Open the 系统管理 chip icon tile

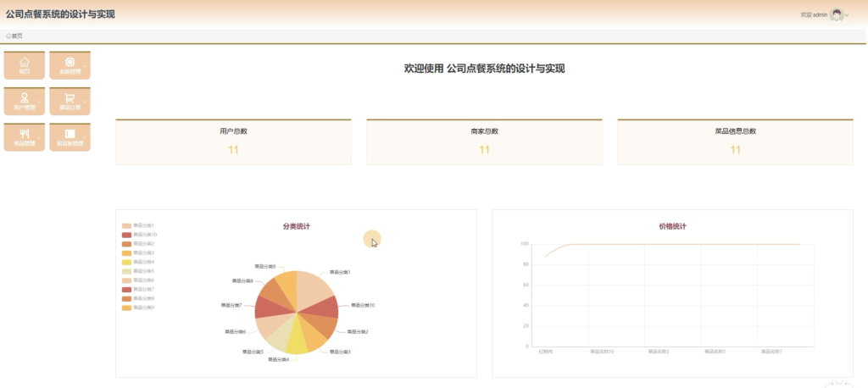pos(70,64)
